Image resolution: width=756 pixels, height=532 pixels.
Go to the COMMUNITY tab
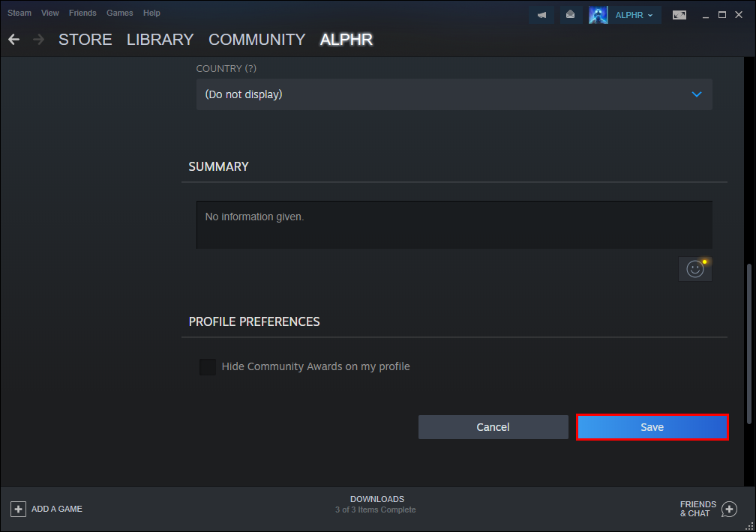pos(257,40)
